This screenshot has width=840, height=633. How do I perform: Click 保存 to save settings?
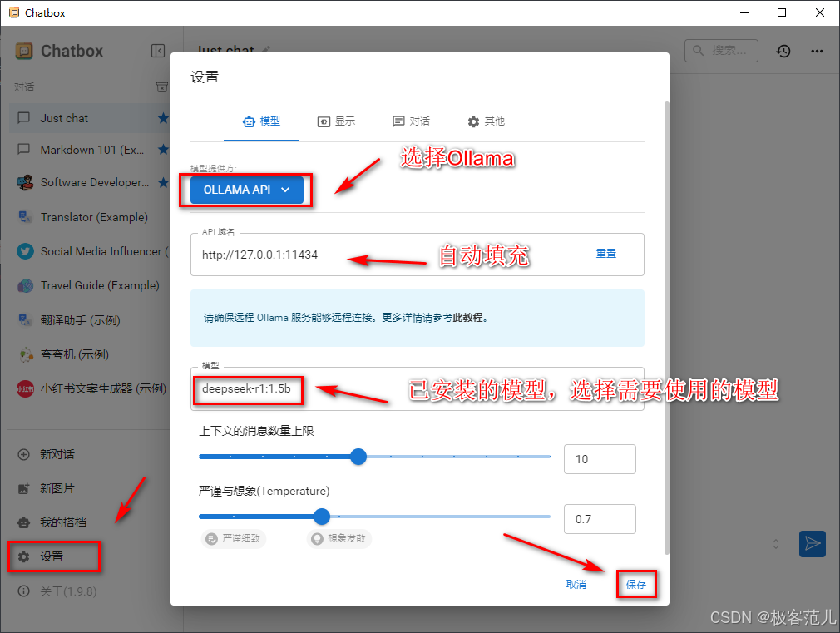tap(636, 584)
